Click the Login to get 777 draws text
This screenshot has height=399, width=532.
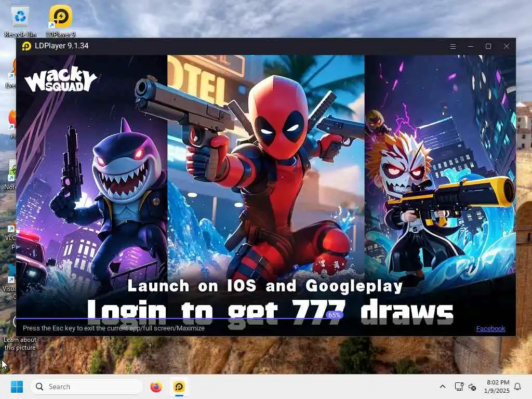(x=270, y=313)
